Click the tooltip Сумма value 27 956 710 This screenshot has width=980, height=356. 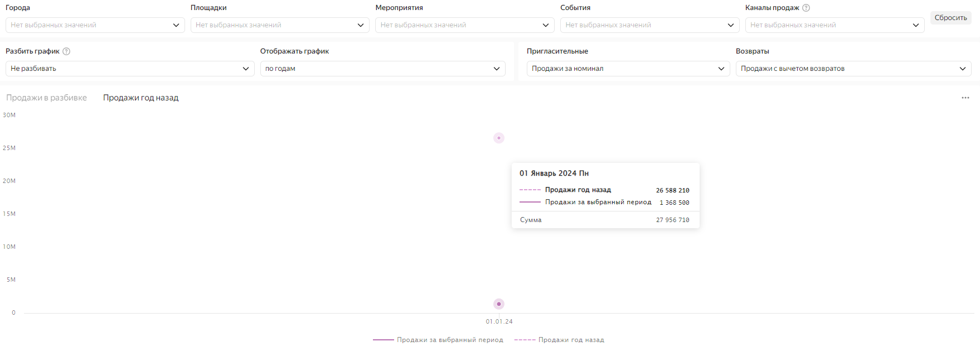tap(672, 220)
